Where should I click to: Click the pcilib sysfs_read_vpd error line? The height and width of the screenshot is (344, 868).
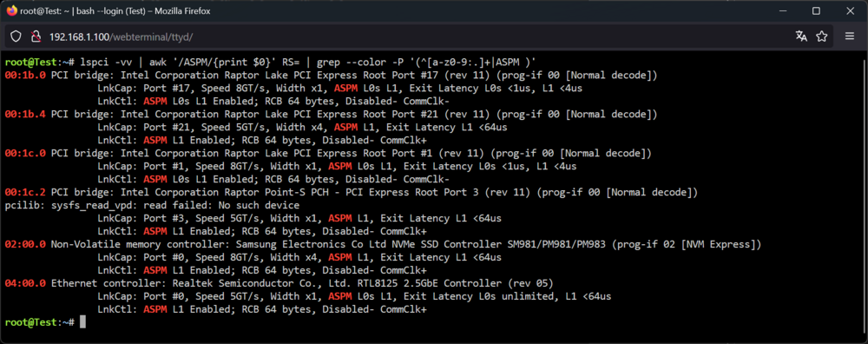coord(152,205)
